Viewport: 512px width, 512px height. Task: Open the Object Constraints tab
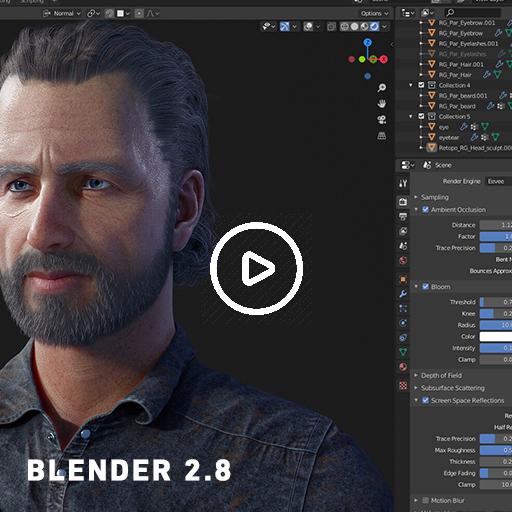coord(403,338)
